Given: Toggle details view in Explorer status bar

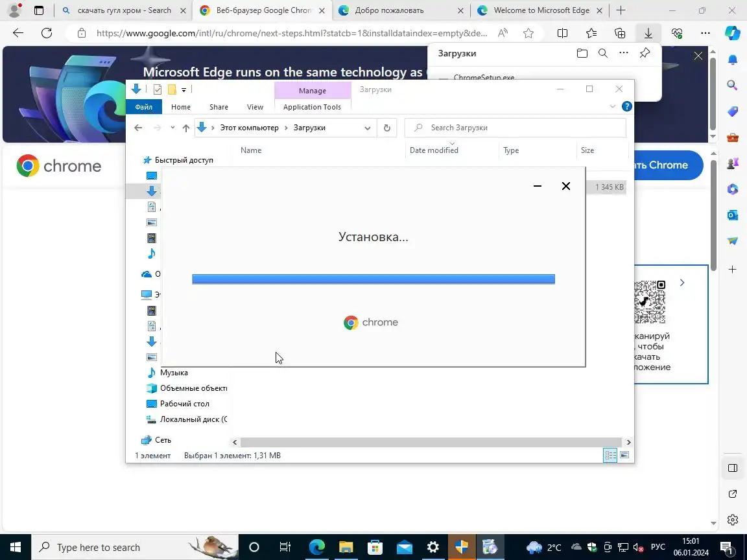Looking at the screenshot, I should 610,455.
